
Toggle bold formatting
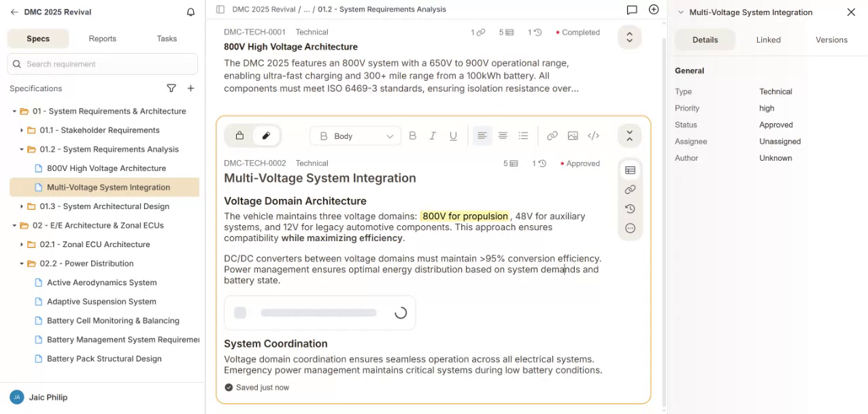pos(412,136)
